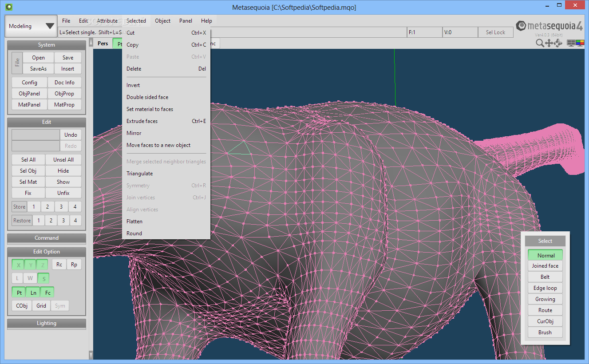The image size is (589, 364).
Task: Toggle the CObj option
Action: (x=22, y=306)
